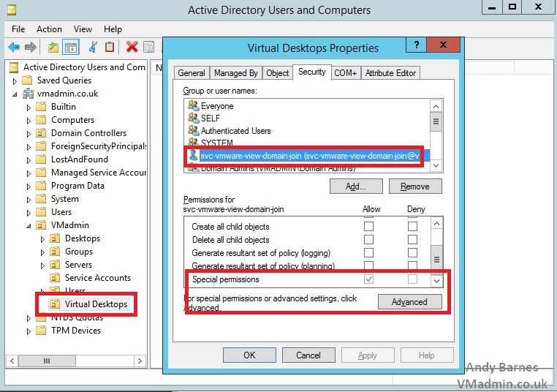
Task: Click the dialog help question mark icon
Action: tap(417, 45)
